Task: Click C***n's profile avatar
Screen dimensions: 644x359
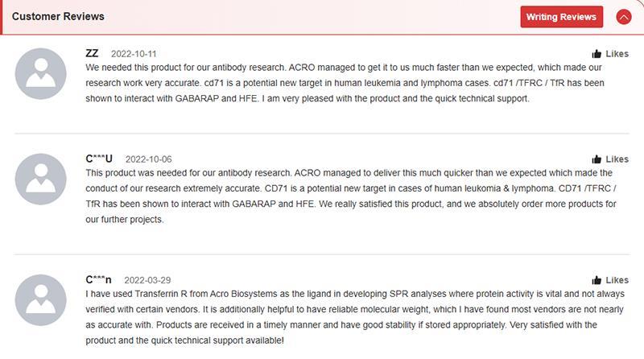Action: click(42, 299)
